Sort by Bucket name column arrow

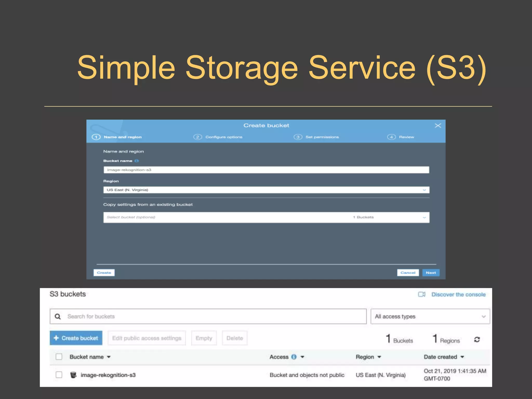point(109,357)
